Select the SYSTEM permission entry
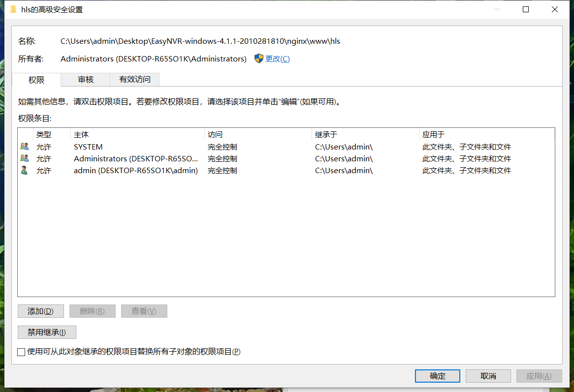 [287, 147]
